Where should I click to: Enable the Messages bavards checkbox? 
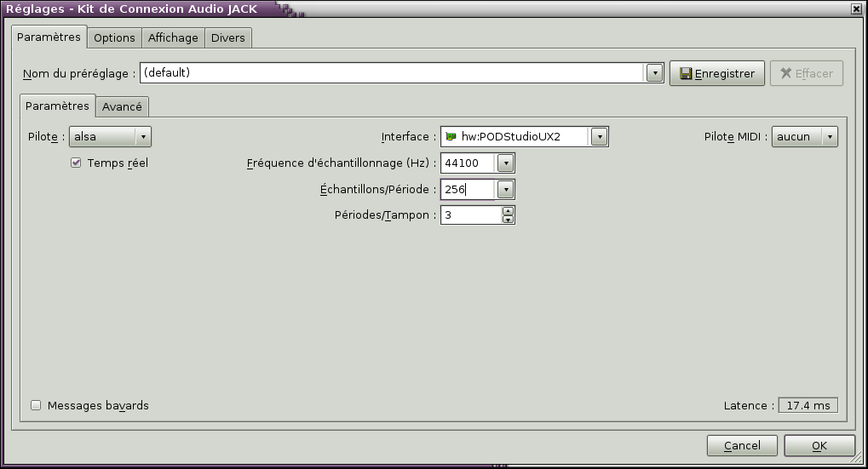(x=36, y=405)
